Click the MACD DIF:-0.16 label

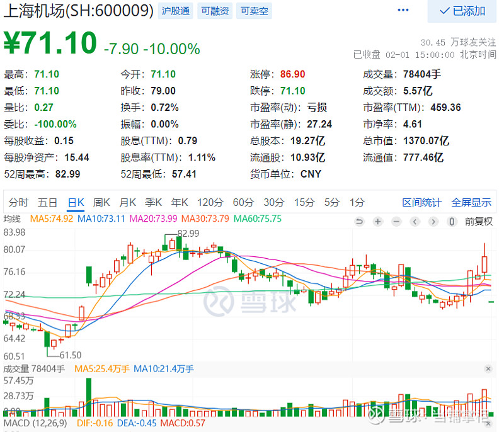pyautogui.click(x=95, y=423)
